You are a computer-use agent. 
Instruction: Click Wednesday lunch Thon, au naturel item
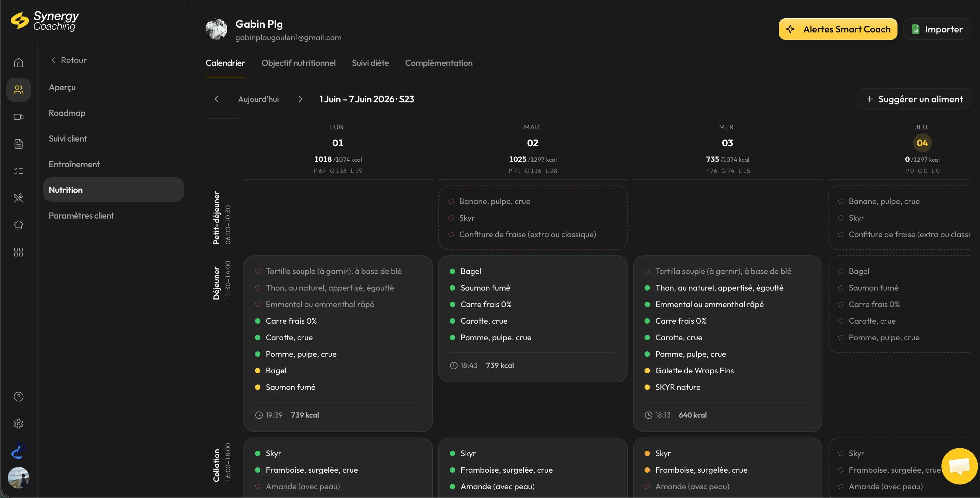(719, 288)
